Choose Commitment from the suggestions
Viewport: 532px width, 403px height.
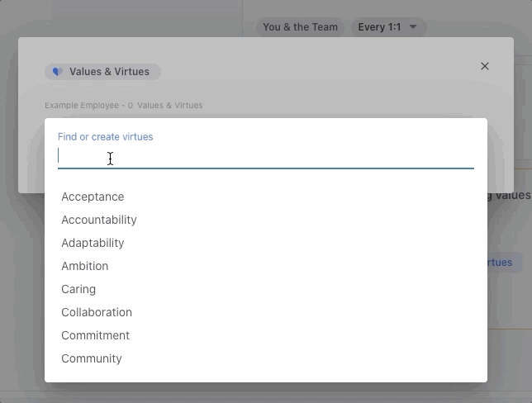(x=96, y=335)
